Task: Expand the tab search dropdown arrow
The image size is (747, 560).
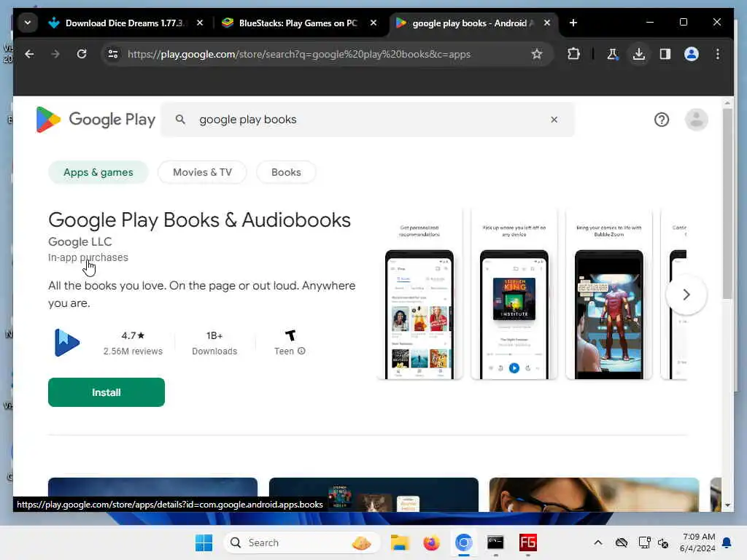Action: 28,23
